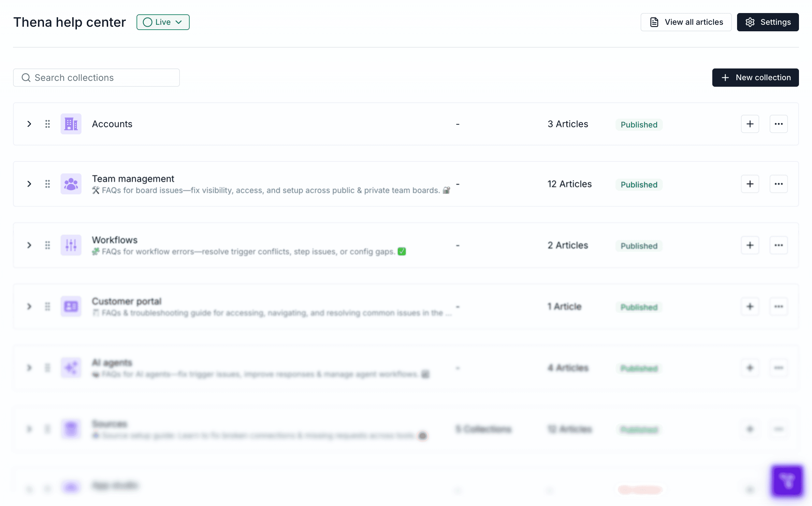This screenshot has width=812, height=506.
Task: Open more options for Team management
Action: coord(778,184)
